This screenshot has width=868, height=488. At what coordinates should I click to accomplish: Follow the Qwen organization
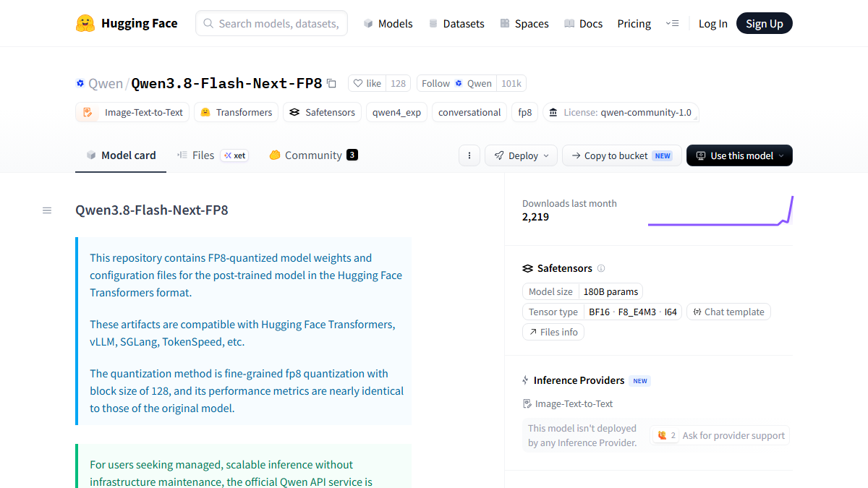coord(456,83)
